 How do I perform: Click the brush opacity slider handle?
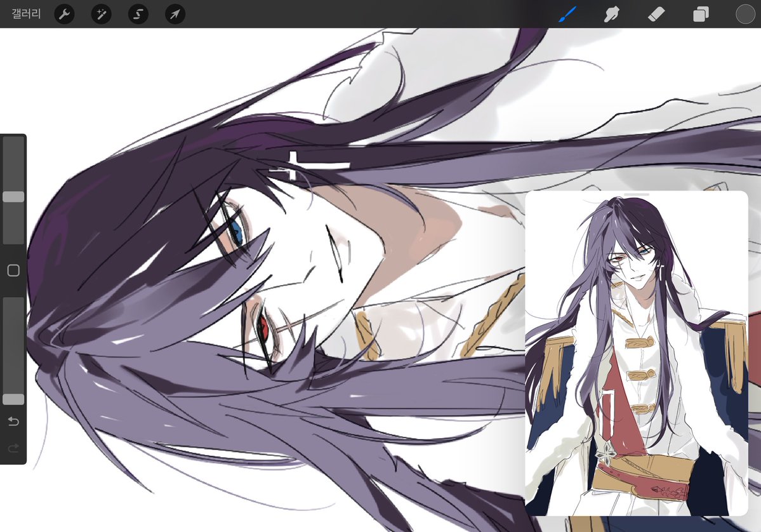click(13, 399)
